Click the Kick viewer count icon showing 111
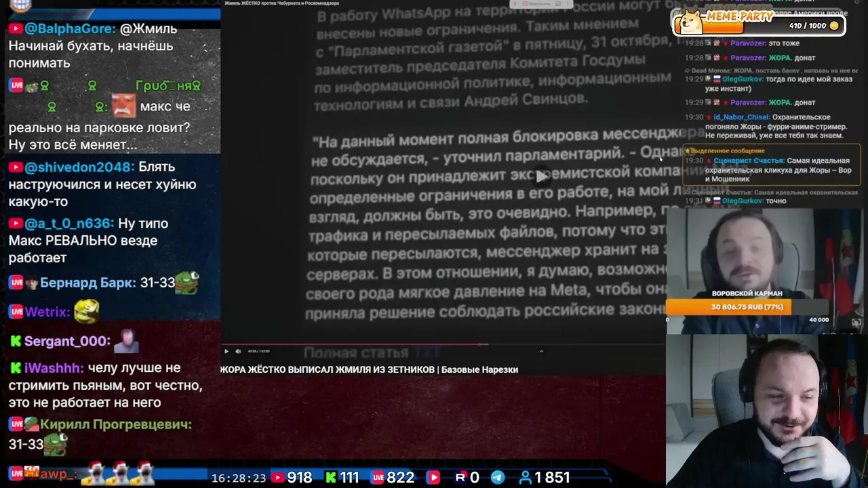868x488 pixels. 330,478
